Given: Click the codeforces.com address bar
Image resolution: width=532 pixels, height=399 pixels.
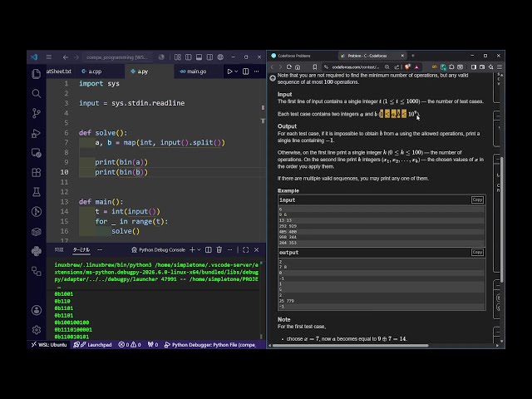Looking at the screenshot, I should click(356, 67).
